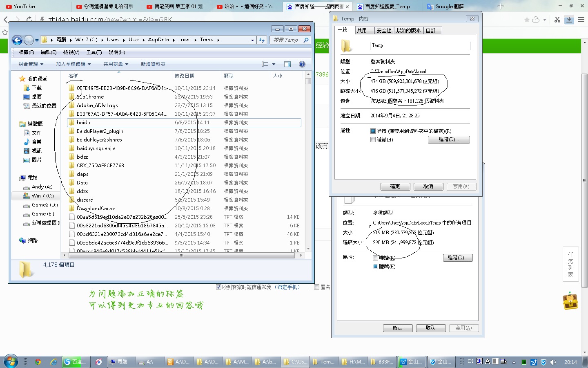Bookmark the page with the star icon

(527, 20)
